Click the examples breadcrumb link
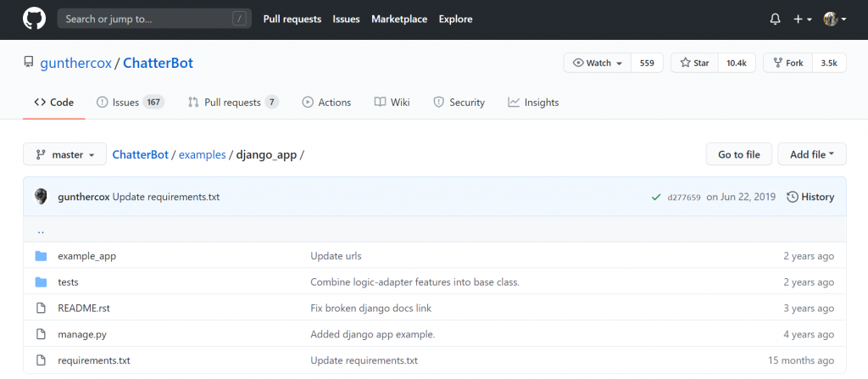868x379 pixels. [x=202, y=154]
